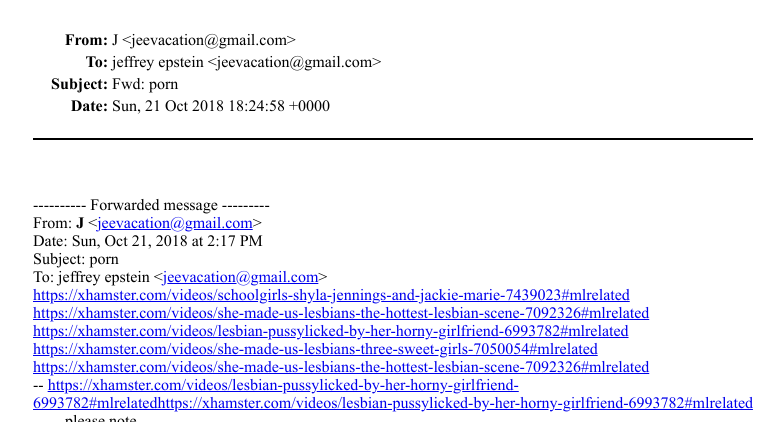The width and height of the screenshot is (779, 422).
Task: Click the bold "Date:" header label
Action: (89, 106)
